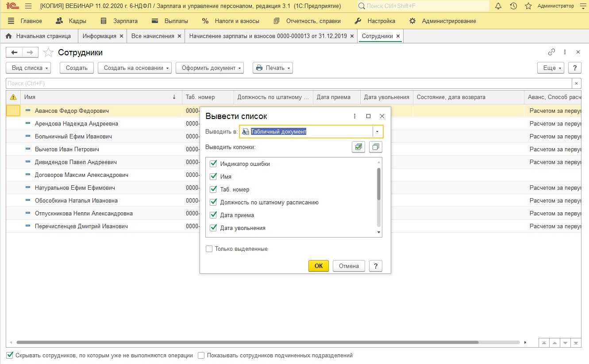
Task: Uncheck Дата приема column checkbox
Action: (x=213, y=215)
